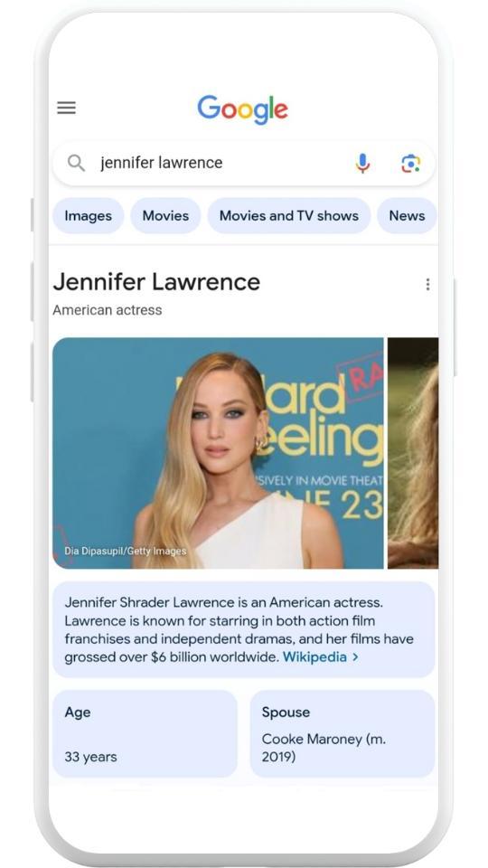Open the Spouse Cooke Maroney card
The height and width of the screenshot is (868, 488).
pos(343,733)
